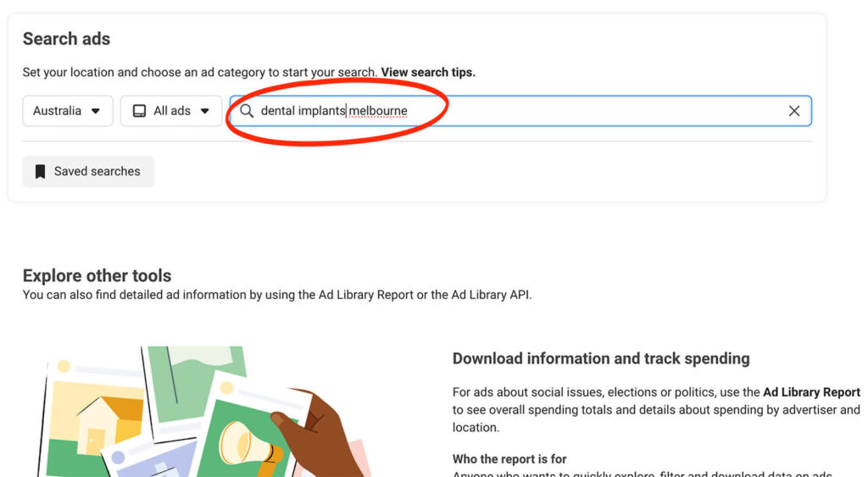Click the bookmark icon on Saved searches

[x=41, y=171]
